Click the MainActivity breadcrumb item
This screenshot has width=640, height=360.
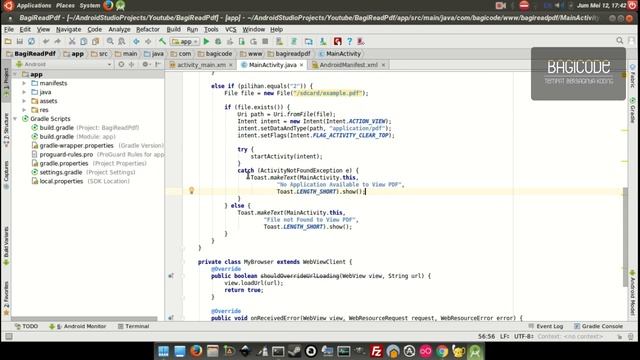340,53
